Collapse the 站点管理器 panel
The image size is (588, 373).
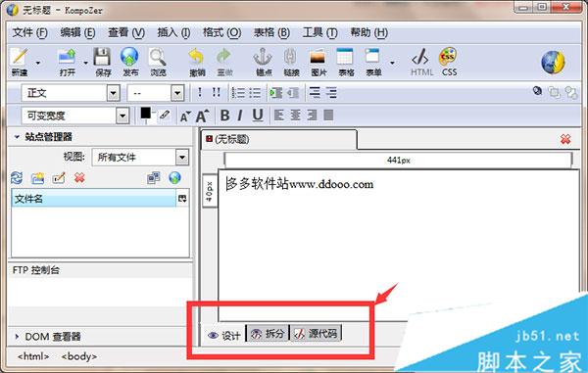pyautogui.click(x=17, y=137)
